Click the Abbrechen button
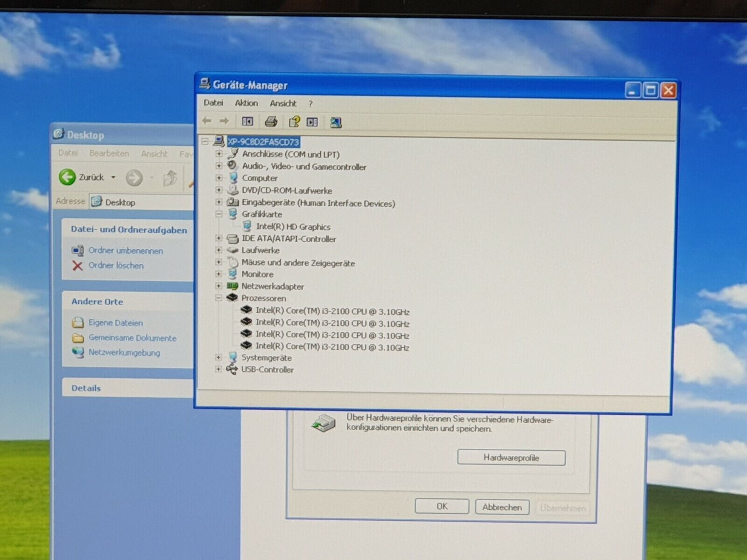747x560 pixels. (502, 507)
